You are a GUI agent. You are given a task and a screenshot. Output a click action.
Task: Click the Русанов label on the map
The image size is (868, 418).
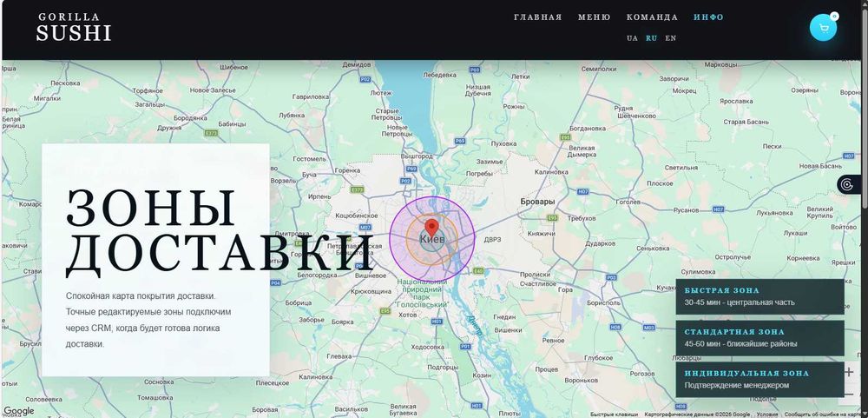[x=686, y=210]
